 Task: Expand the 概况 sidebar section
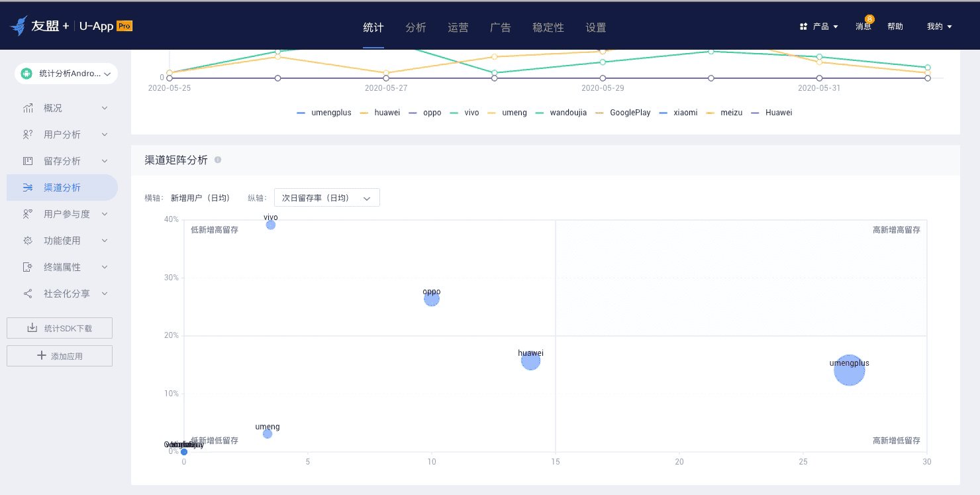104,108
